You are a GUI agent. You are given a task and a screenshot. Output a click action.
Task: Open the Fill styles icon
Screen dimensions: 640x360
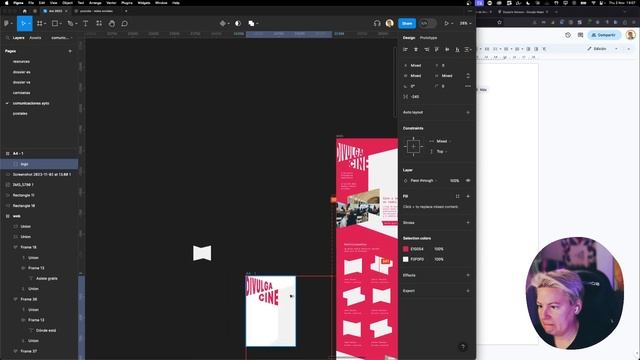[458, 196]
